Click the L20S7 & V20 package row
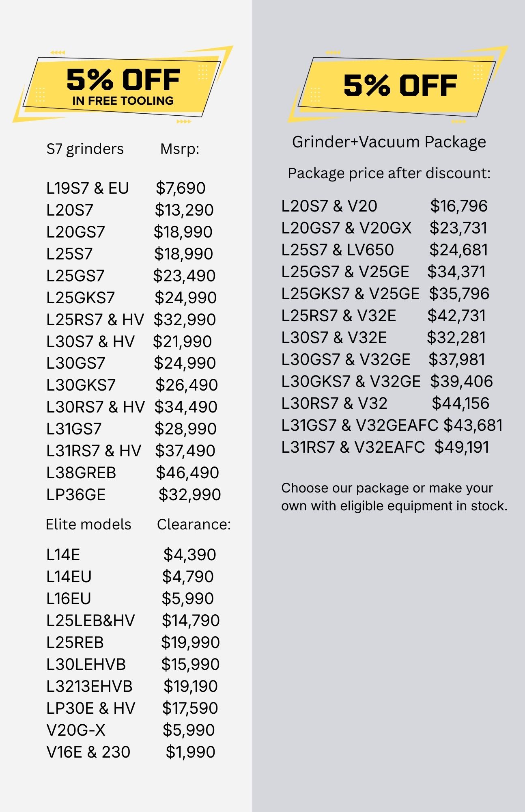 [x=329, y=206]
